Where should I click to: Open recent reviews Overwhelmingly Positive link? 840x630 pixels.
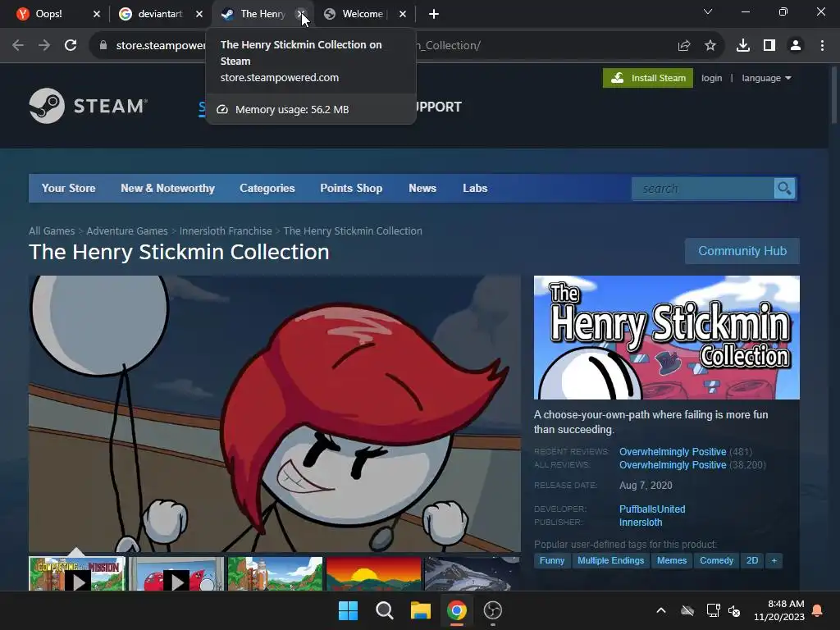pos(673,452)
